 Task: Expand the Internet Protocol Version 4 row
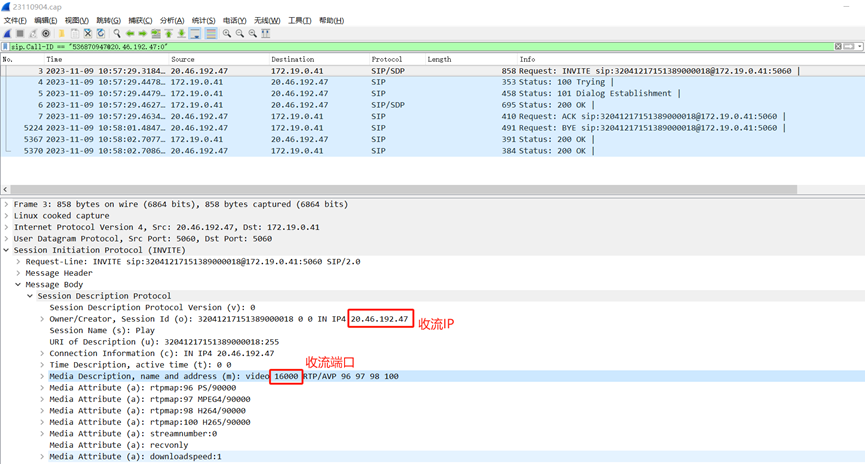click(x=7, y=227)
